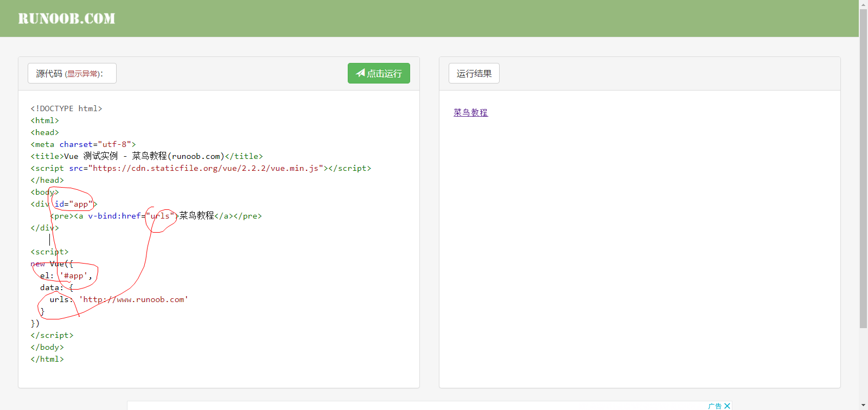Click scrollbar down arrow

[863, 406]
